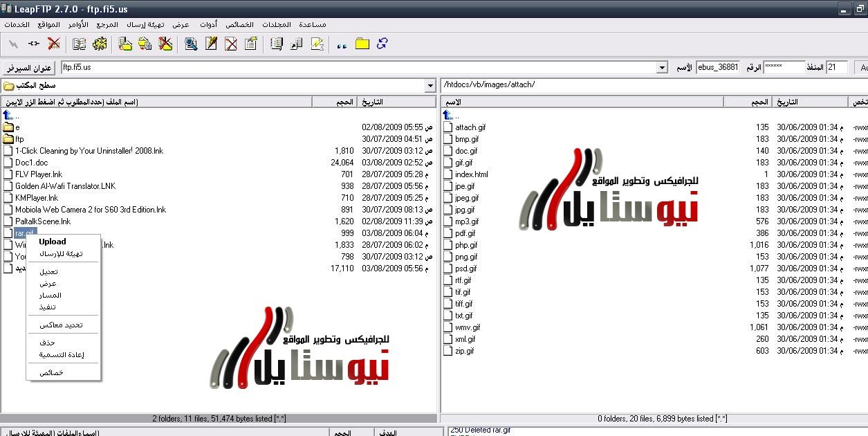Select wmv.gif in remote list
Viewport: 868px width, 436px height.
[x=468, y=327]
